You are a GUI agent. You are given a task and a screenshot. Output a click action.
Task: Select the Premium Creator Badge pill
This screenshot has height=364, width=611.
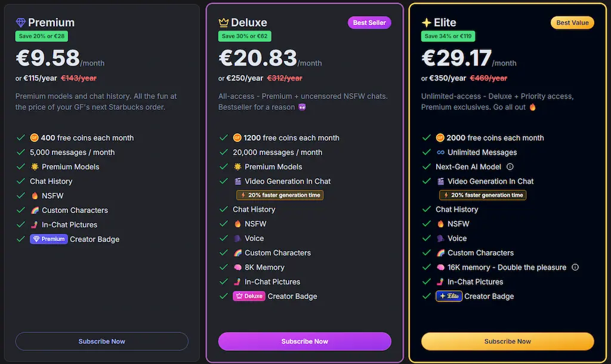coord(48,239)
